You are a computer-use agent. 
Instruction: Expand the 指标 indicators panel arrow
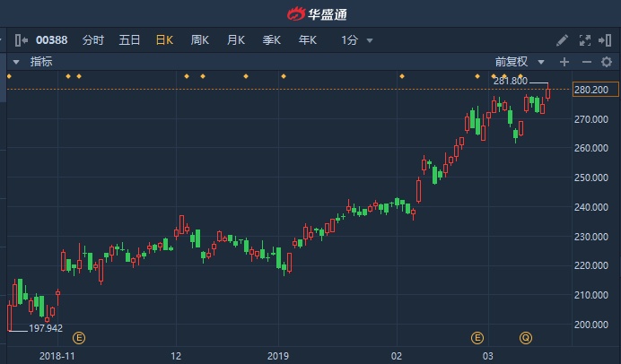pyautogui.click(x=16, y=62)
